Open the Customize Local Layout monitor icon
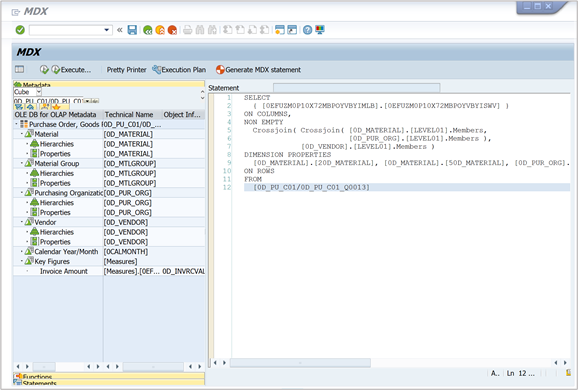The image size is (578, 390). (320, 30)
